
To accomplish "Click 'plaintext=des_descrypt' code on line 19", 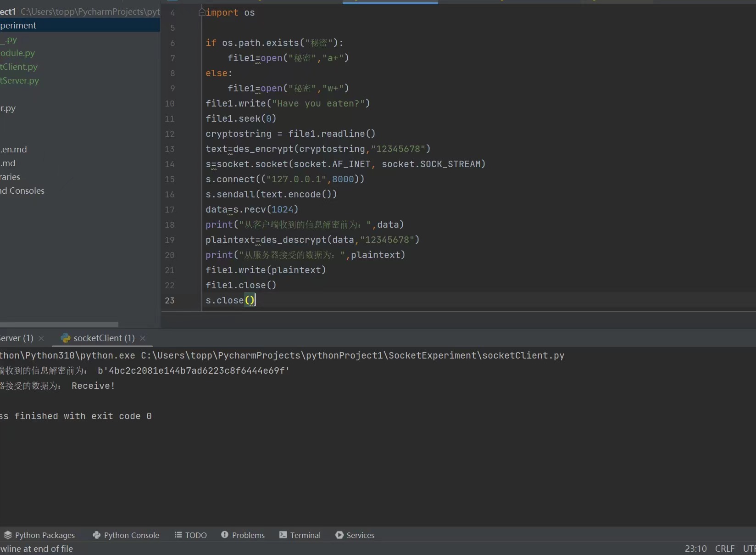I will coord(312,240).
